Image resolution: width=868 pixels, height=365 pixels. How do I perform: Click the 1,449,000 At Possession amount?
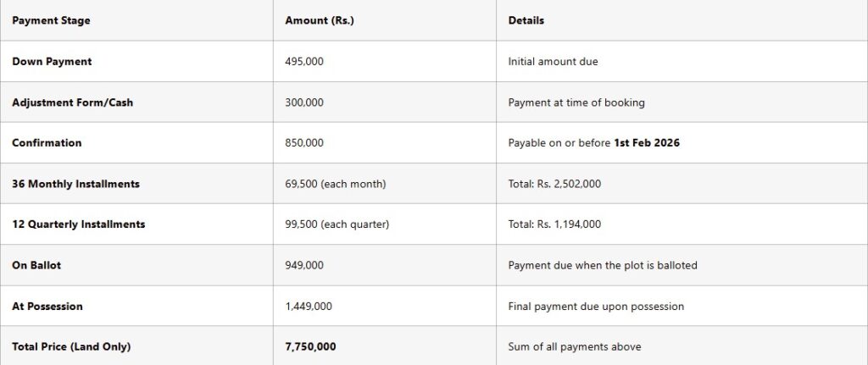(x=309, y=306)
